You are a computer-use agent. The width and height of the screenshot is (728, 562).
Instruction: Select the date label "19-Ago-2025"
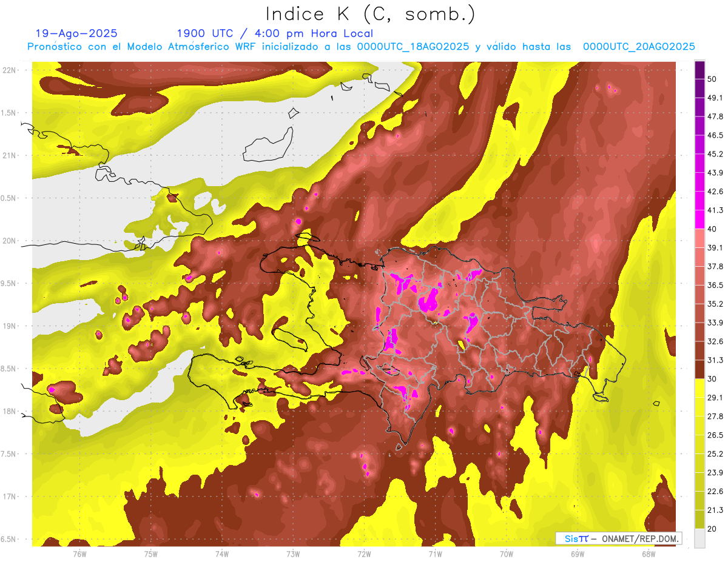[76, 33]
